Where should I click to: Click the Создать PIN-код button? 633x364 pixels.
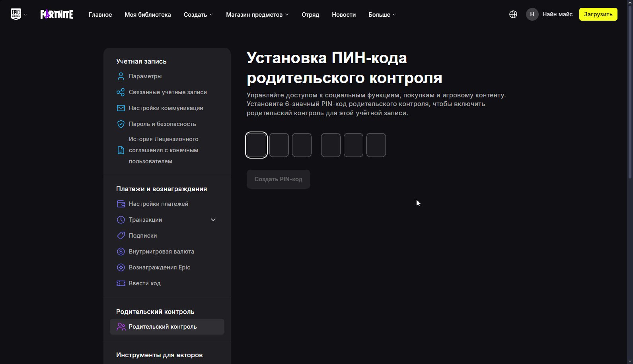click(x=278, y=179)
